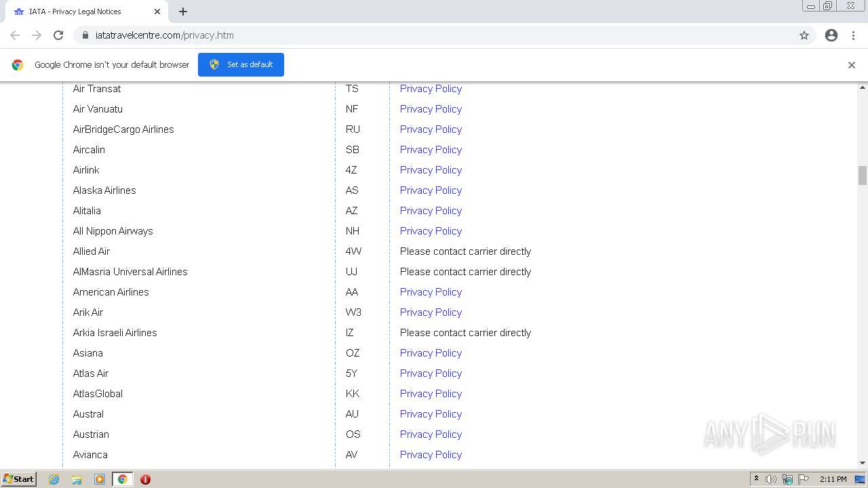This screenshot has height=488, width=868.
Task: Click the AlMasria Universal Airlines name
Action: click(130, 272)
